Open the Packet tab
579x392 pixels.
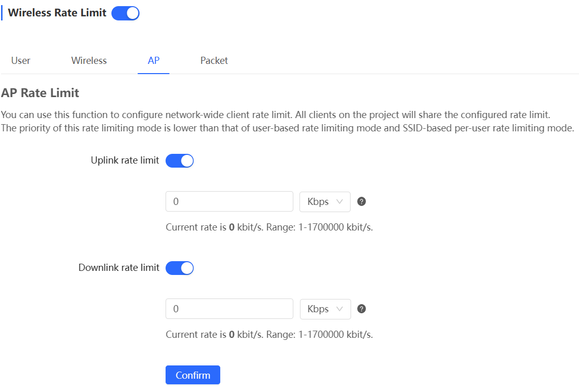tap(214, 60)
